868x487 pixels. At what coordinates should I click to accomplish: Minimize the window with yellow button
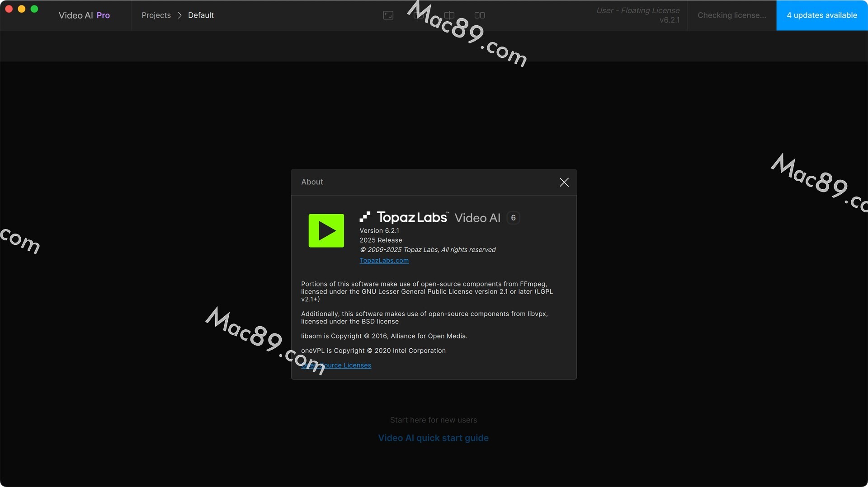pos(21,9)
